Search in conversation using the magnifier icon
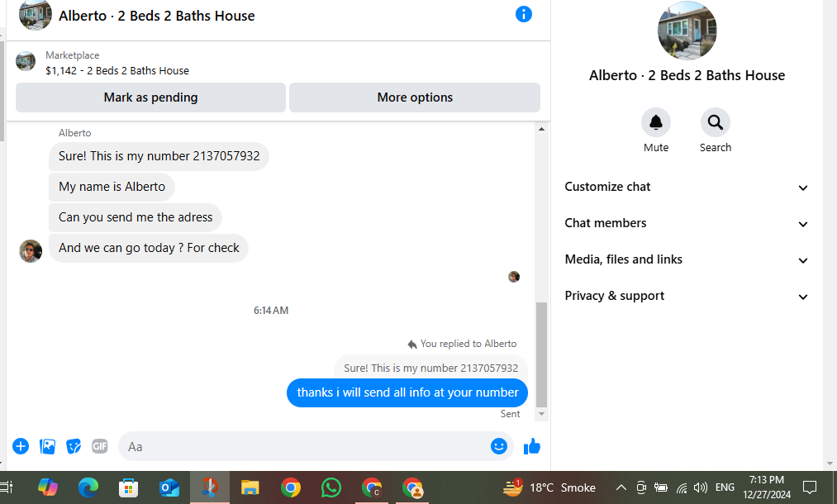Screen dimensions: 837x504 coord(716,123)
